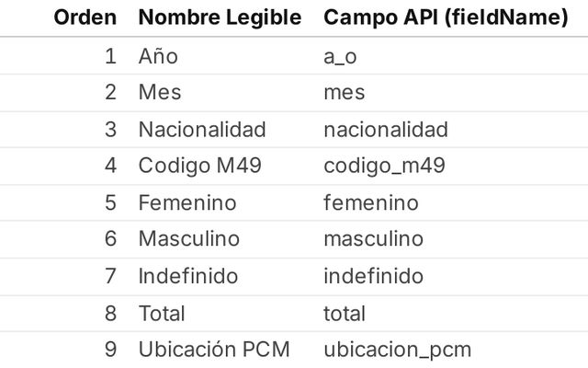The image size is (588, 368).
Task: Select the lowercase mes field cell
Action: point(345,93)
